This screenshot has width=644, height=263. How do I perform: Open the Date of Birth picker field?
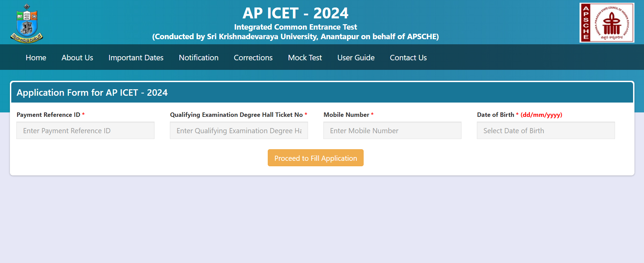(546, 130)
